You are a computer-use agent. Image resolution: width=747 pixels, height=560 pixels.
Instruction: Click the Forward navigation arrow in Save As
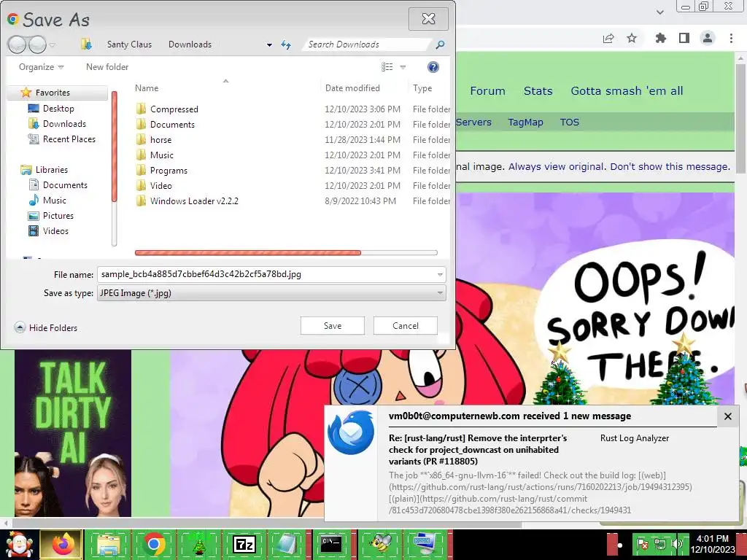click(37, 44)
